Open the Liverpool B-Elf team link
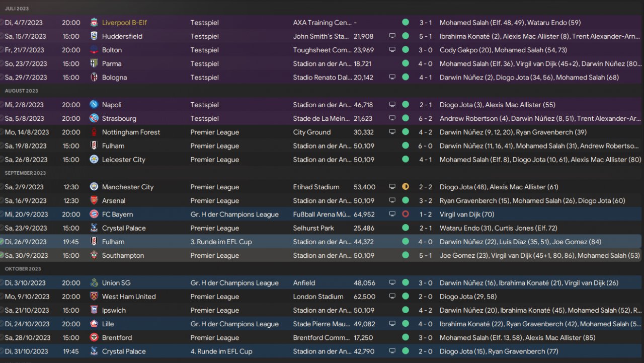This screenshot has width=644, height=363. tap(124, 23)
